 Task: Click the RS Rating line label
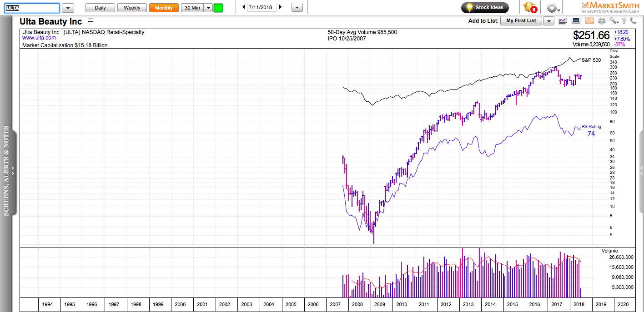click(x=591, y=127)
